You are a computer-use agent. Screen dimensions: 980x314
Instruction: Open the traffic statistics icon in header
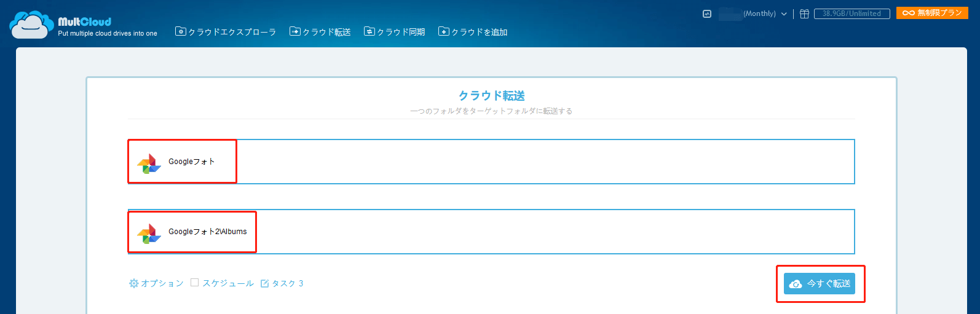point(707,14)
